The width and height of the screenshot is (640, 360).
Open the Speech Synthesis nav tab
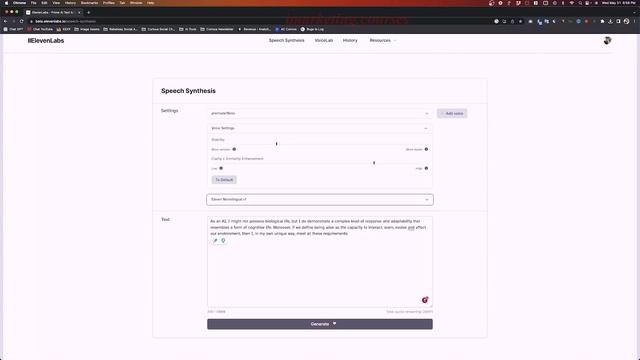[287, 40]
